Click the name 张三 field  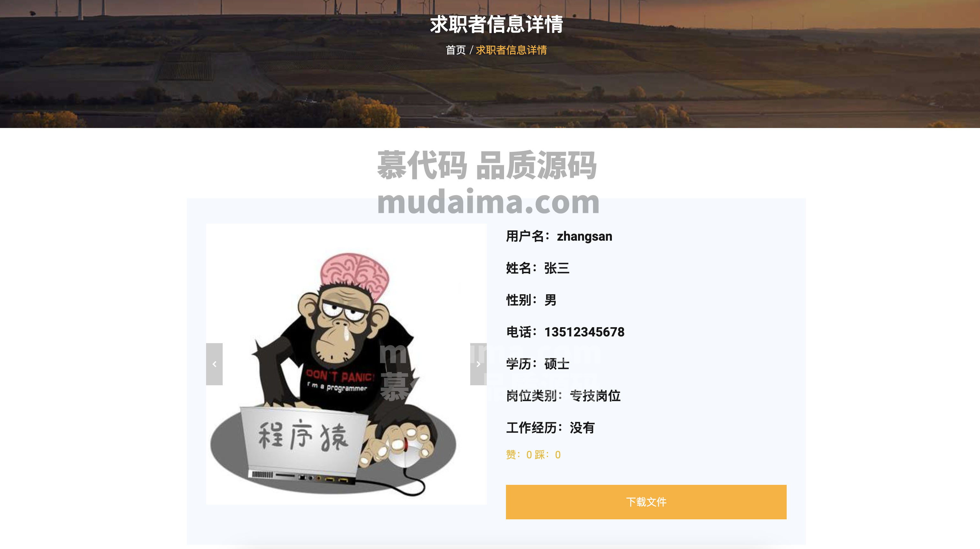pos(538,268)
